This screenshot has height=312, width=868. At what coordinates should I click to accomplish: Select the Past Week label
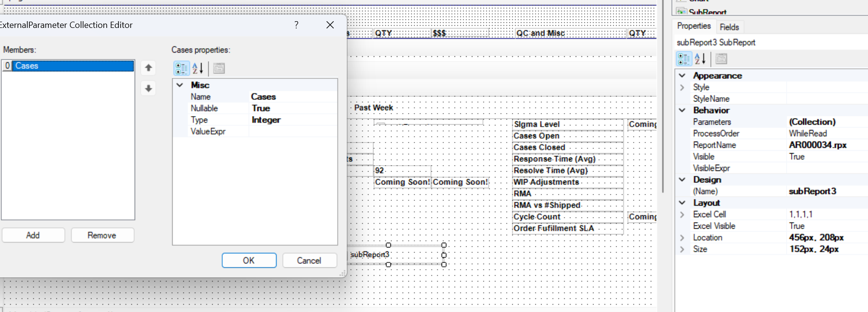374,108
